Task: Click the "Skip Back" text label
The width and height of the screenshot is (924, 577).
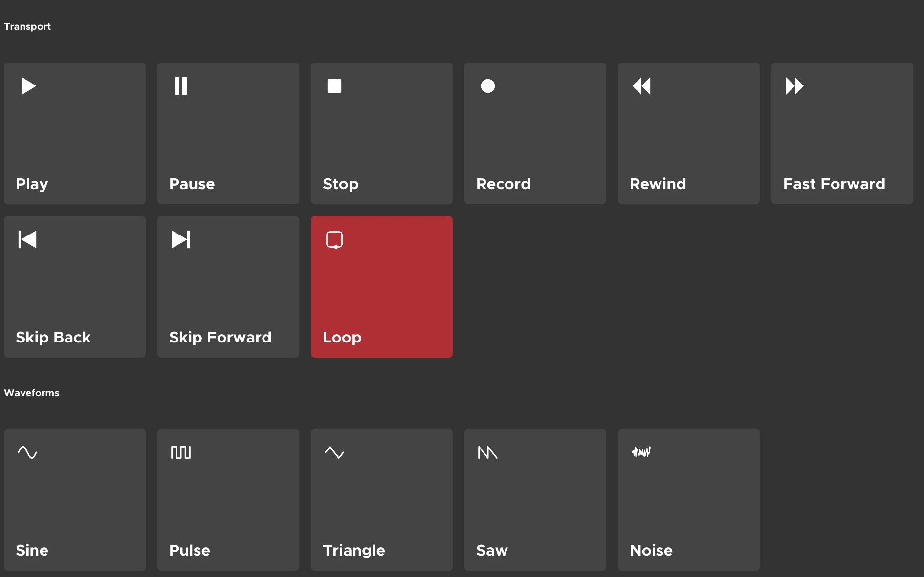Action: (53, 337)
